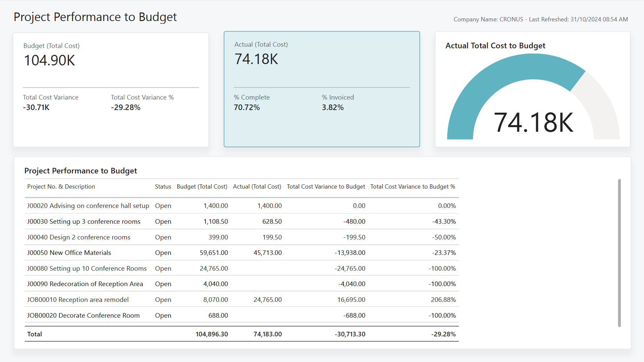The image size is (644, 362).
Task: Click the -29.28% variance value in Budget card
Action: pyautogui.click(x=126, y=107)
